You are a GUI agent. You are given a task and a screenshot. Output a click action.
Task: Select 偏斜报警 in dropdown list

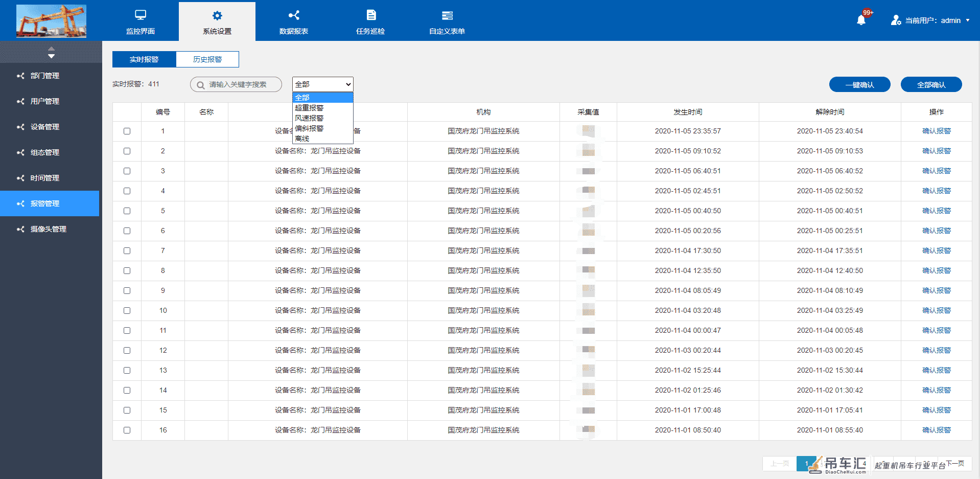[322, 128]
